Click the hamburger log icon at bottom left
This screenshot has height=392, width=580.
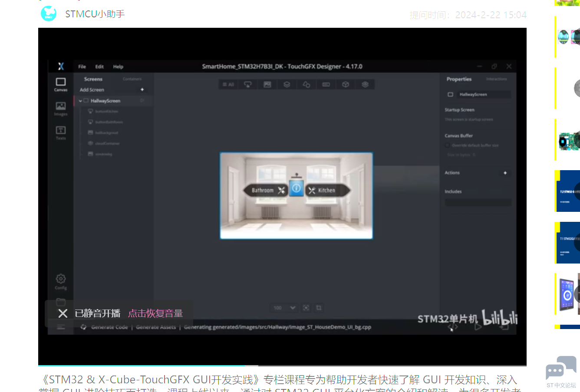coord(61,327)
